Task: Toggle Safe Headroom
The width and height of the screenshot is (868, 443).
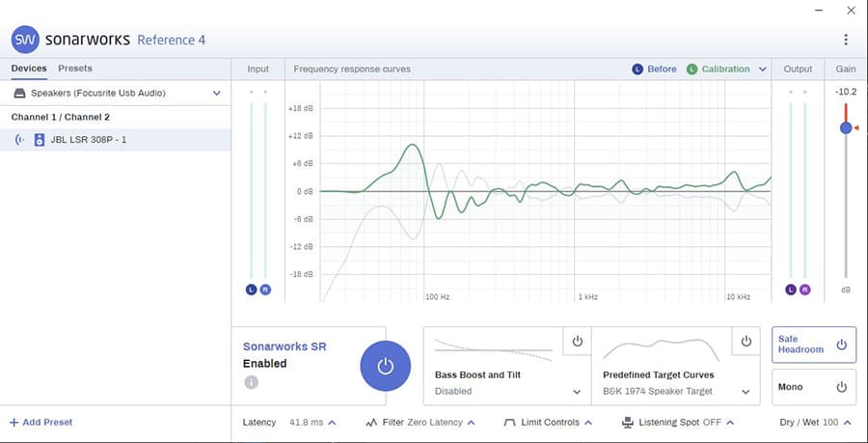Action: (x=814, y=345)
